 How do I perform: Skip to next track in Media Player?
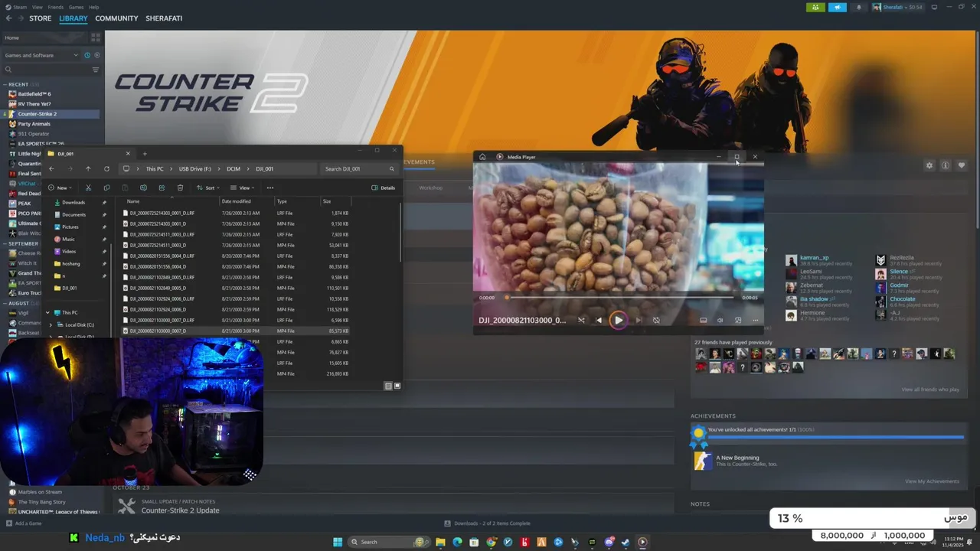[638, 320]
